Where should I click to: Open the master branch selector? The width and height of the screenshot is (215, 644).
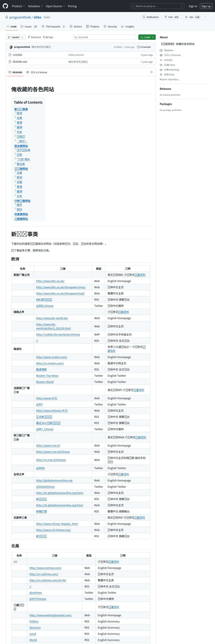pos(16,37)
